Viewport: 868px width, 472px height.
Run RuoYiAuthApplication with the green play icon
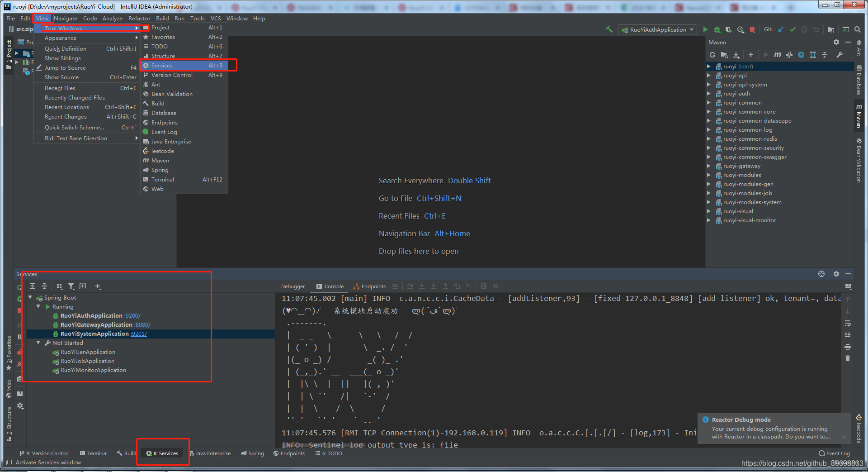(705, 29)
